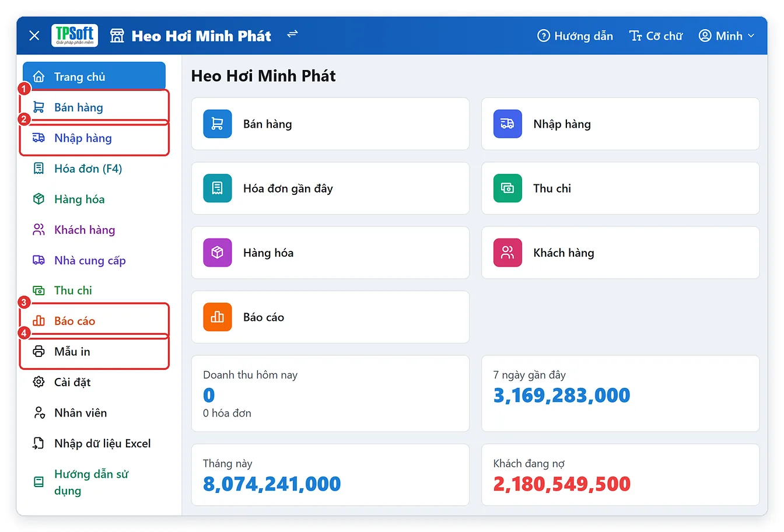Select Nhân viên in the sidebar
The image size is (784, 532).
(x=94, y=413)
